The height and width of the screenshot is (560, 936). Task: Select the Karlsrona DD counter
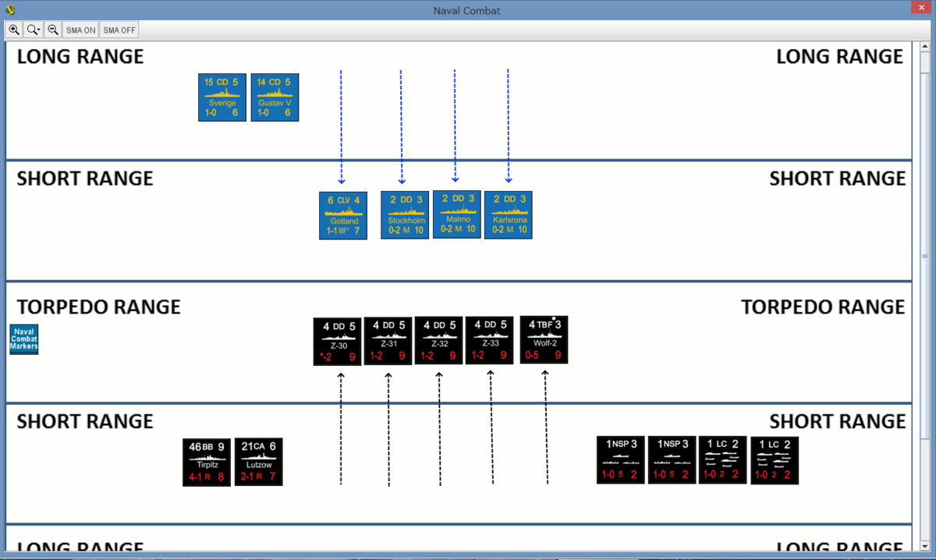click(509, 214)
